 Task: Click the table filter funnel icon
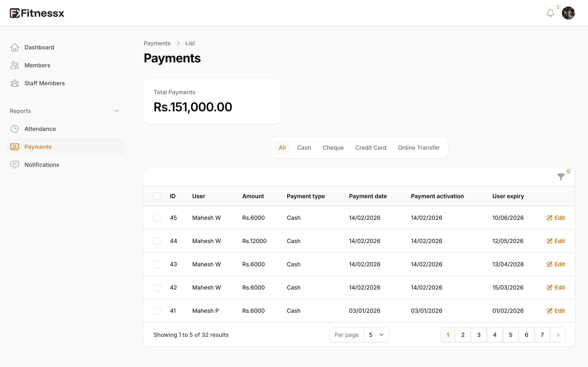(x=561, y=177)
